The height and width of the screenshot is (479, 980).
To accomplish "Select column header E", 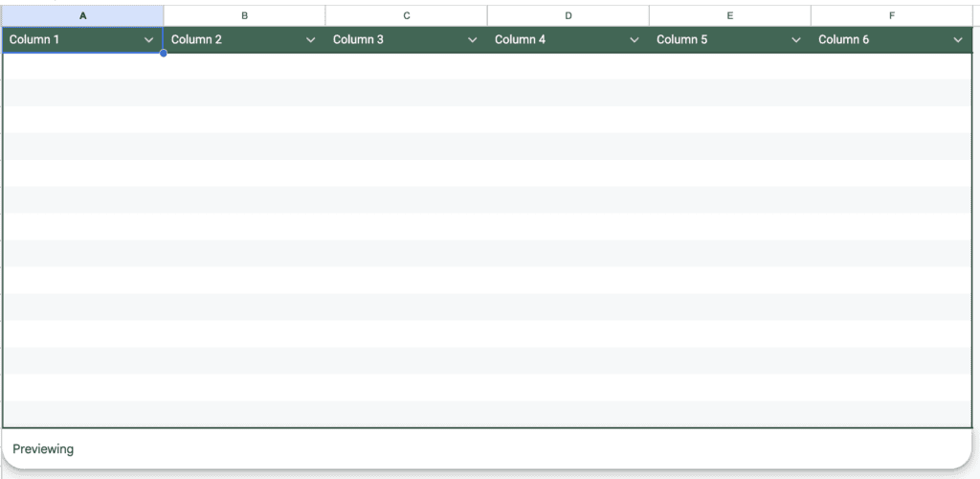I will 730,16.
